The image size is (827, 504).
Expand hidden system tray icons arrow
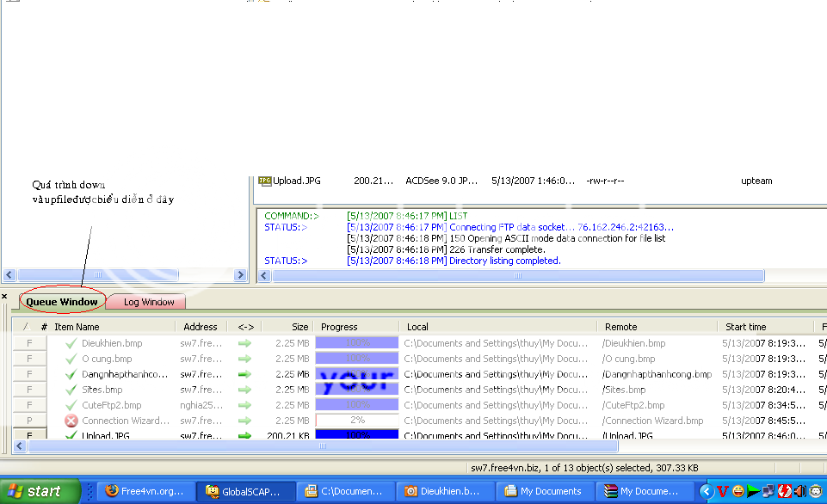(x=706, y=491)
